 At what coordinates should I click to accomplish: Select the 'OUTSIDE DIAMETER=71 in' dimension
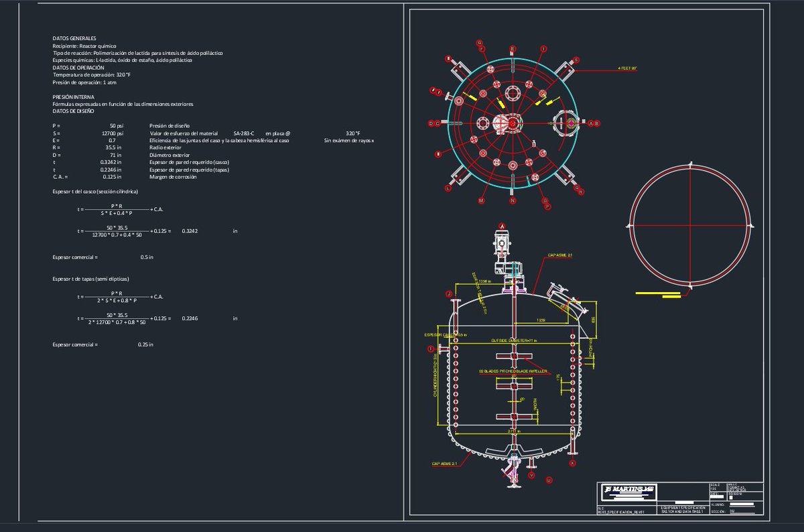click(513, 340)
